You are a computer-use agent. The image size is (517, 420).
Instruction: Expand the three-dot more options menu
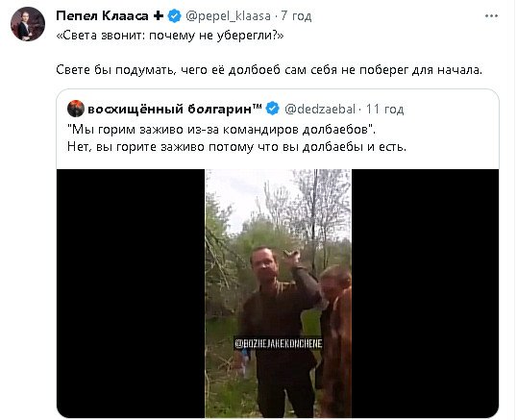pyautogui.click(x=491, y=15)
